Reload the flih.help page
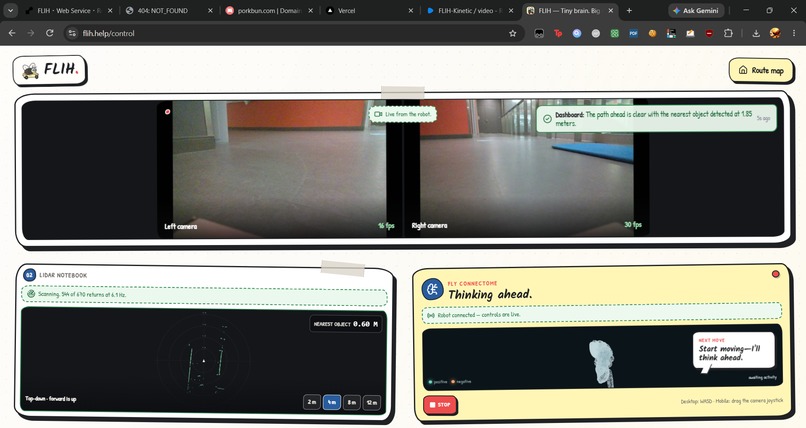The width and height of the screenshot is (806, 428). coord(49,33)
